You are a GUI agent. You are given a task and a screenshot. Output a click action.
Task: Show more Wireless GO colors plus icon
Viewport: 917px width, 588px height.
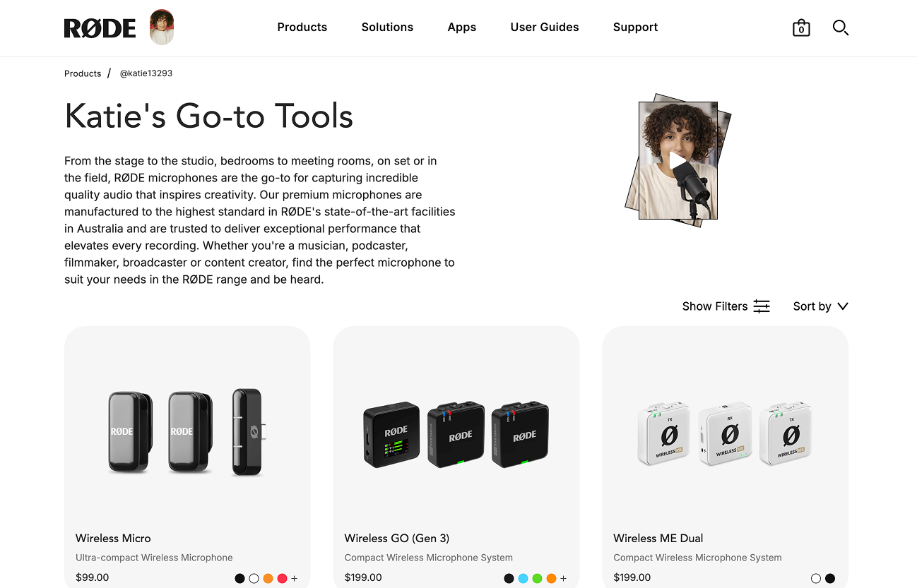[x=564, y=578]
